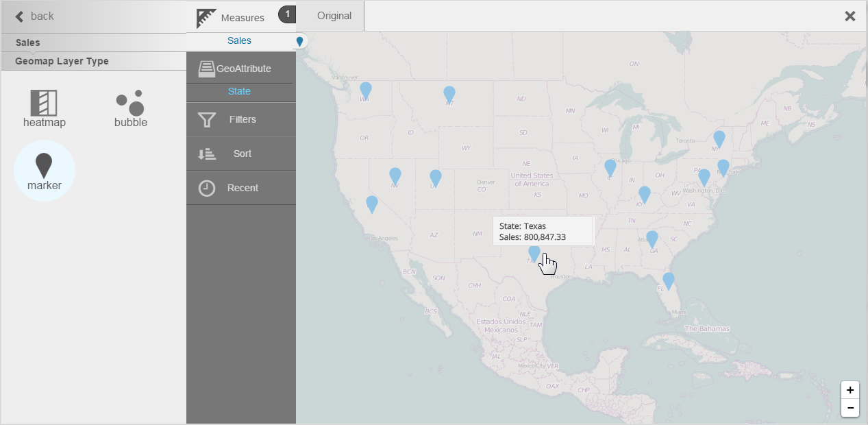Click the marker pin beside Sales measure
The image size is (868, 425).
(x=299, y=42)
